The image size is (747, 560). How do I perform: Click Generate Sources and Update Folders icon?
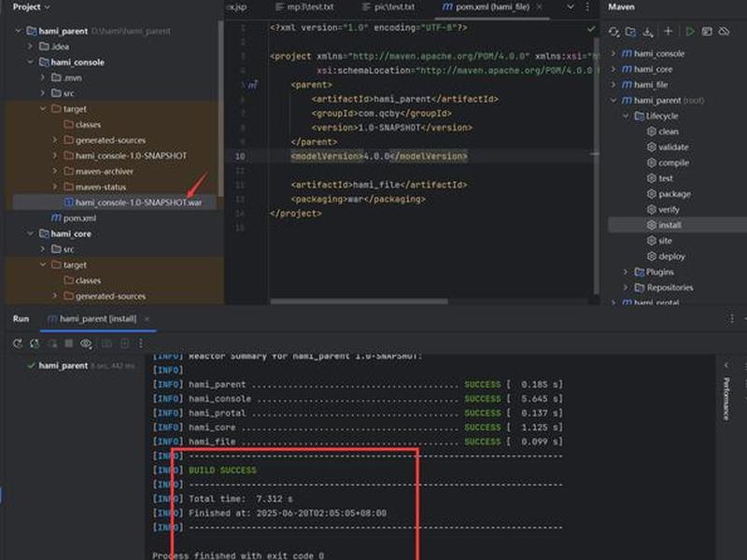630,32
